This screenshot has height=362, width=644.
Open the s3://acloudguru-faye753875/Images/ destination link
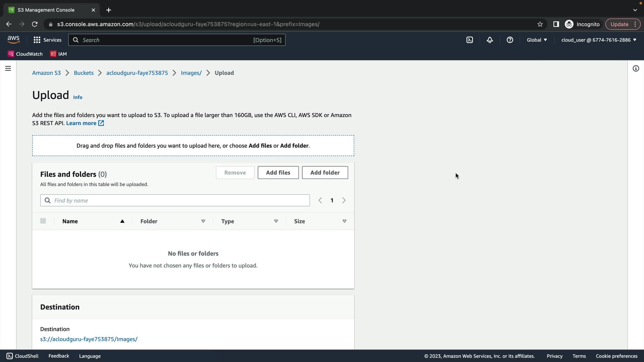click(89, 339)
